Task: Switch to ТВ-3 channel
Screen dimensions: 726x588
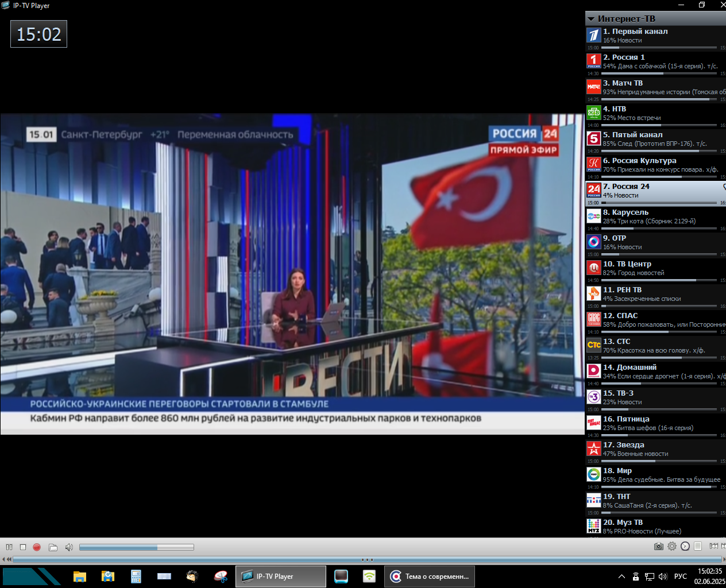Action: click(655, 400)
